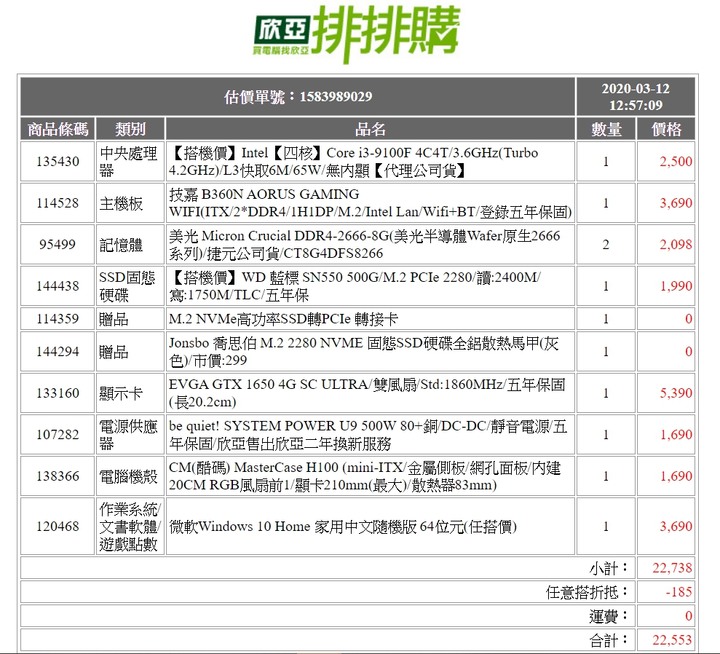Screen dimensions: 720x654
Task: Click the 類別 column header
Action: click(x=130, y=129)
